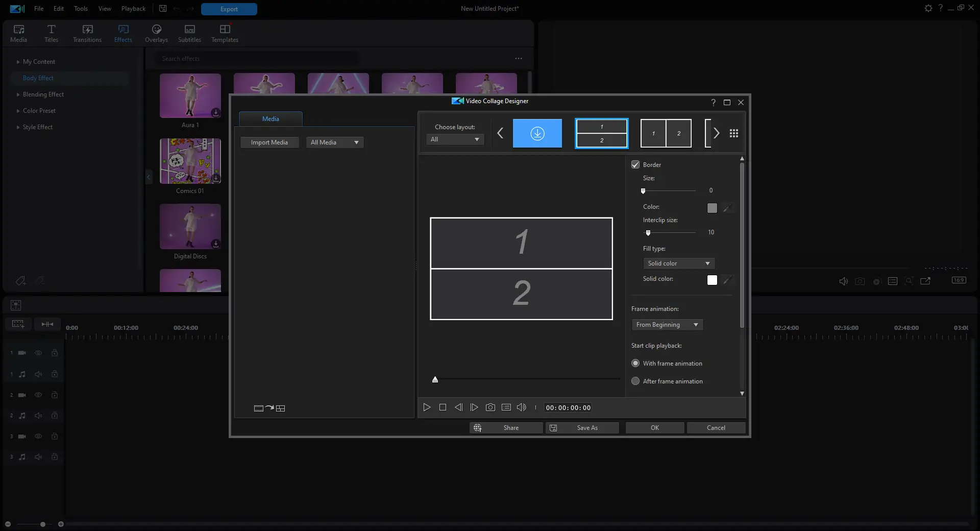Open the File menu
This screenshot has height=531, width=980.
(39, 9)
